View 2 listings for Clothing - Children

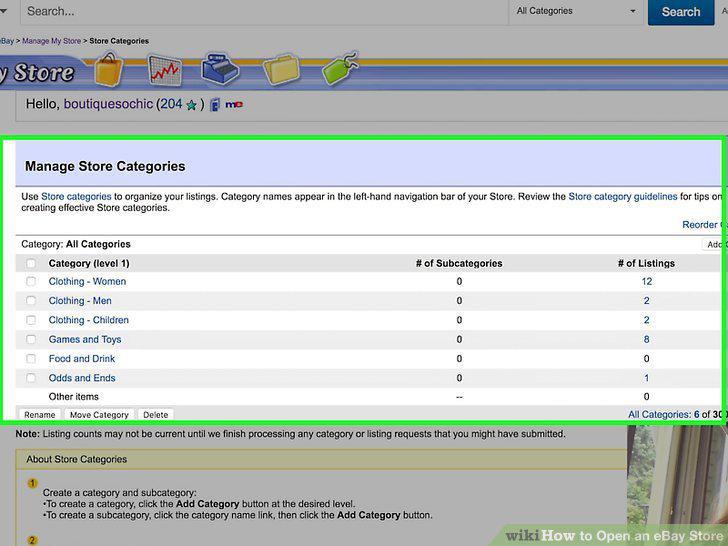(x=646, y=320)
